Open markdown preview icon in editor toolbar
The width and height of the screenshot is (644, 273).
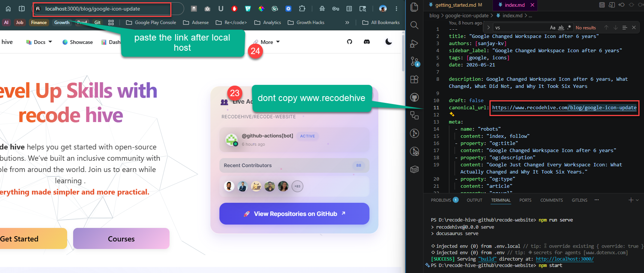[602, 5]
